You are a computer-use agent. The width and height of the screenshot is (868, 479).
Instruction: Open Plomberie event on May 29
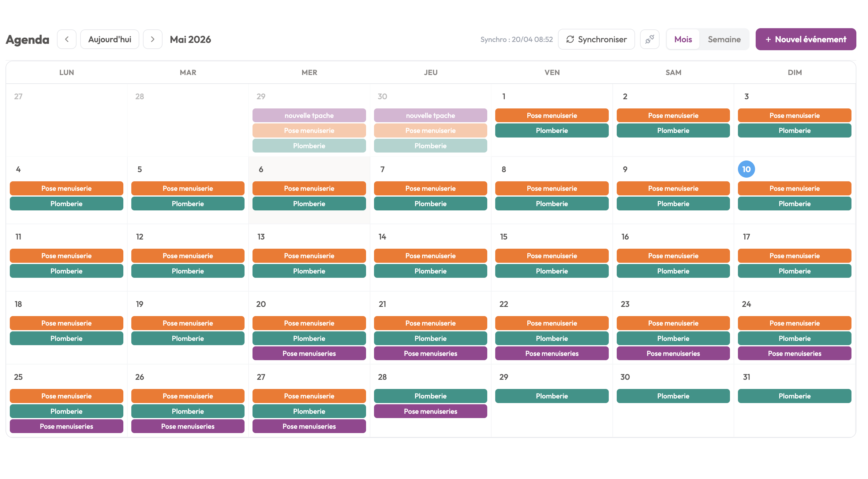[x=552, y=396]
